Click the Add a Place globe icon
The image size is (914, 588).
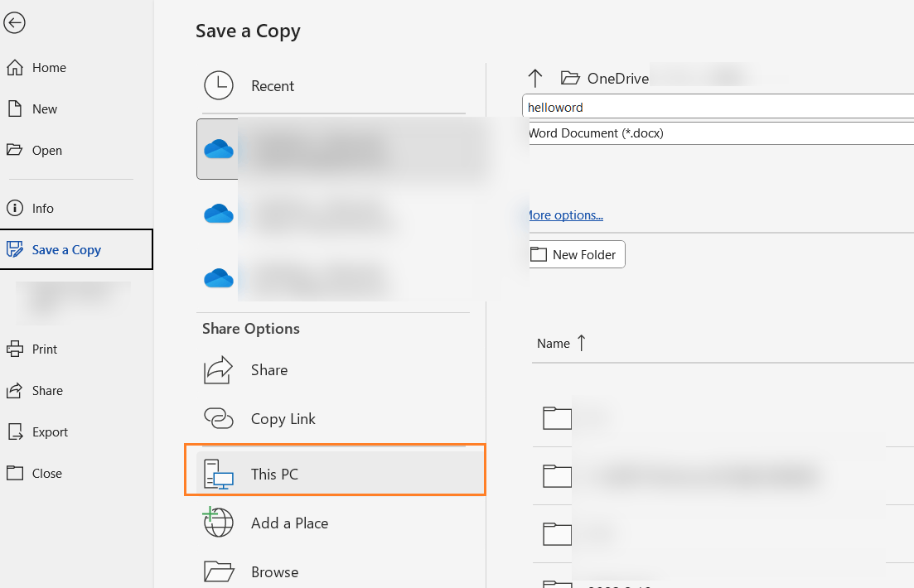pyautogui.click(x=218, y=523)
